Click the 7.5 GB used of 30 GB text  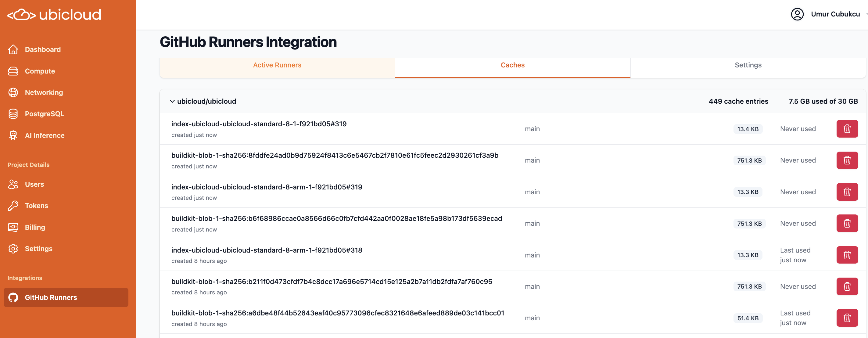(x=823, y=101)
